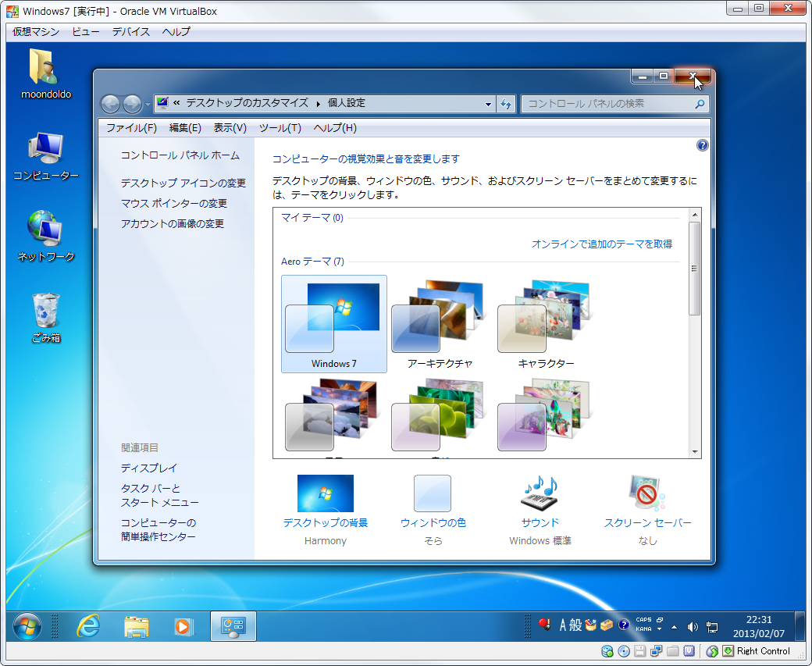
Task: Click the Window Color (ウィンドウの色) icon
Action: [x=433, y=494]
